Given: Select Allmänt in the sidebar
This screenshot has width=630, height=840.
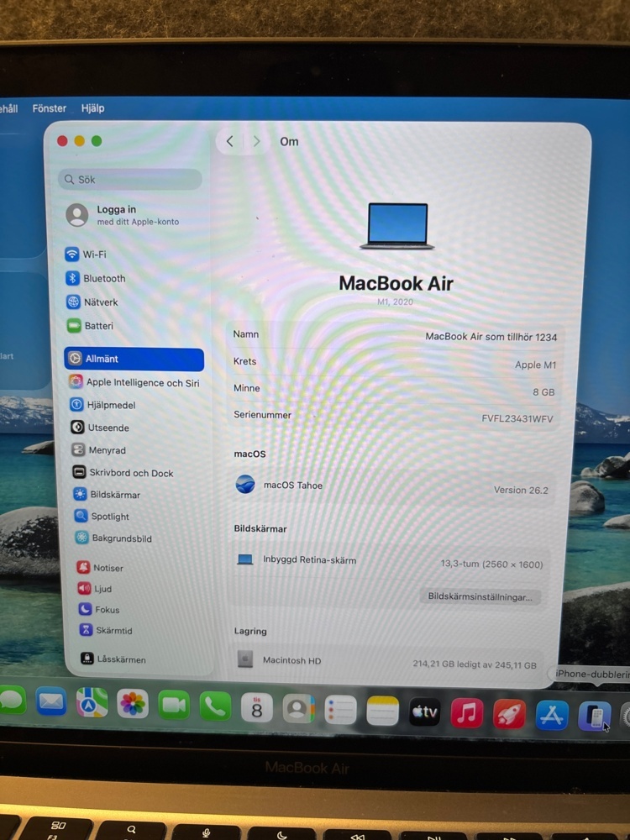Looking at the screenshot, I should coord(134,359).
